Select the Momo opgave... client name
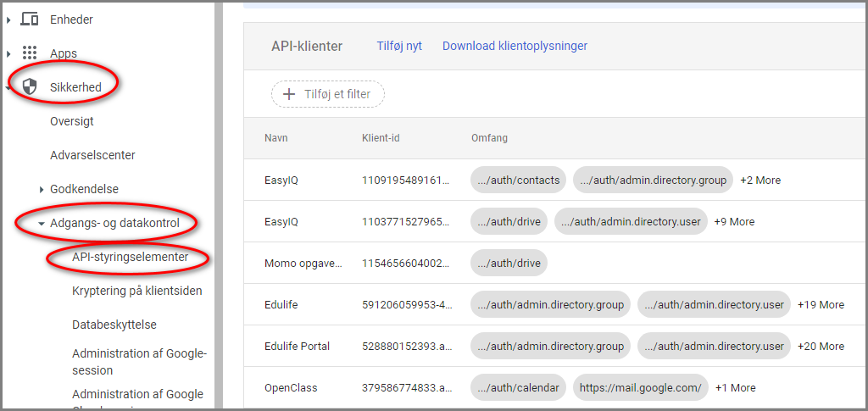The image size is (868, 411). [303, 264]
